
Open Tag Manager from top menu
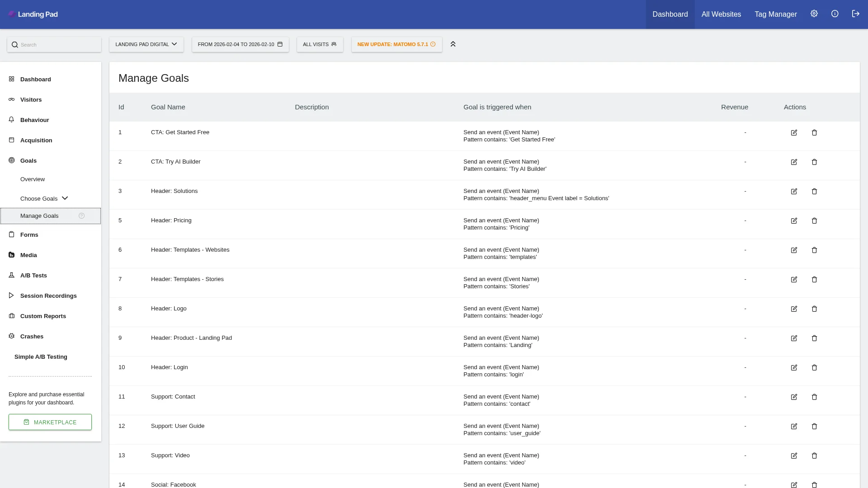(x=775, y=14)
